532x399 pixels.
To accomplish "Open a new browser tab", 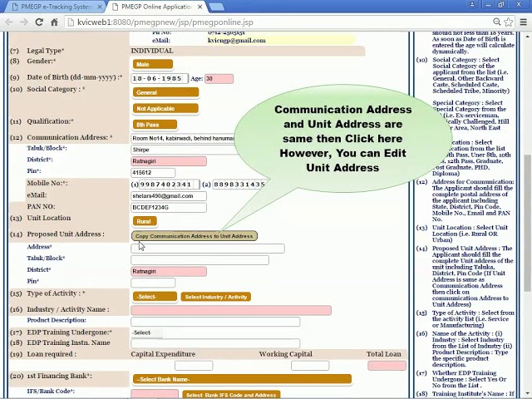I will tap(216, 7).
